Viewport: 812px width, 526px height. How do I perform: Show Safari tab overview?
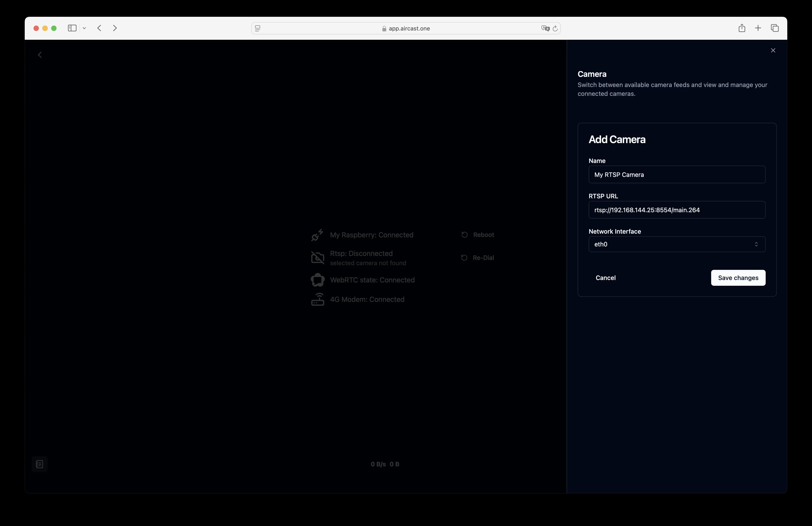coord(774,28)
